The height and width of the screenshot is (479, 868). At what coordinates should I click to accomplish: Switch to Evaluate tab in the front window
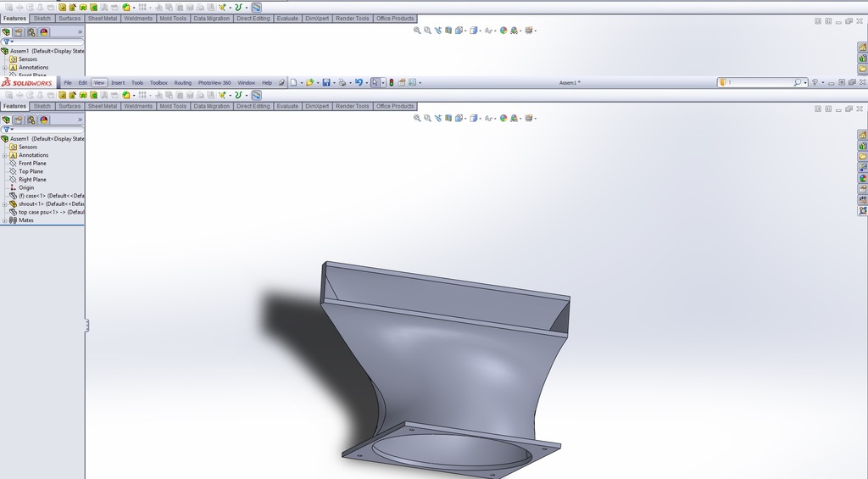tap(287, 106)
